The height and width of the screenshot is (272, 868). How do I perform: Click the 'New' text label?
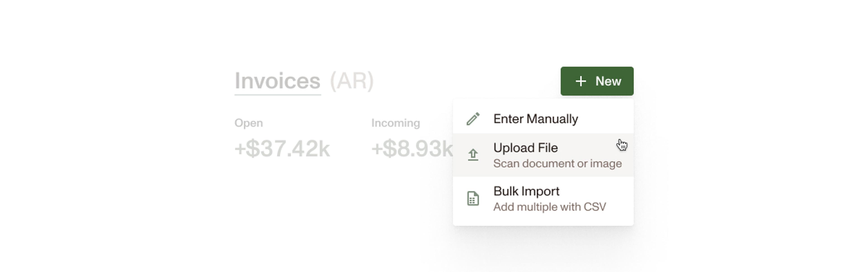(x=608, y=81)
